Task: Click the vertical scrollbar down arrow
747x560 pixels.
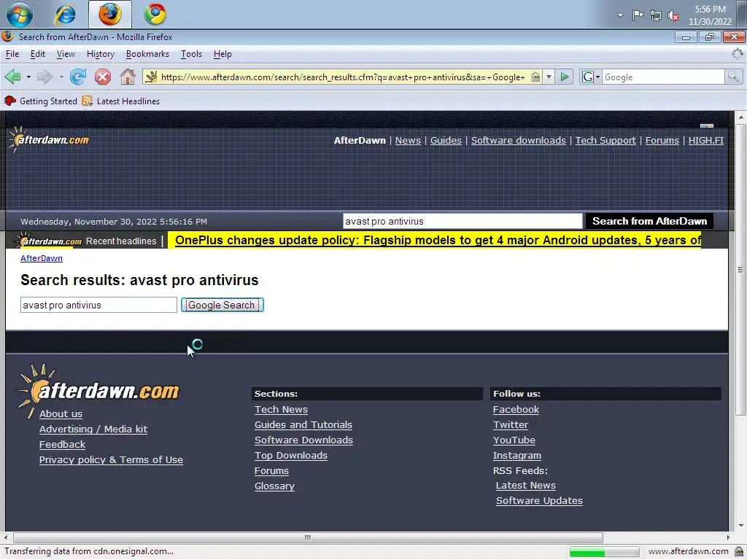Action: click(x=741, y=526)
